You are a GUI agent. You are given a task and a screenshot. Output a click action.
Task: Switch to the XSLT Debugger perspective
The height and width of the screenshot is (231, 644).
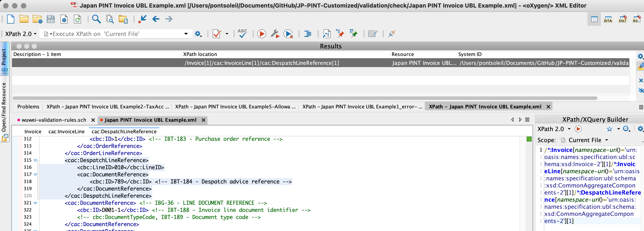click(x=622, y=19)
